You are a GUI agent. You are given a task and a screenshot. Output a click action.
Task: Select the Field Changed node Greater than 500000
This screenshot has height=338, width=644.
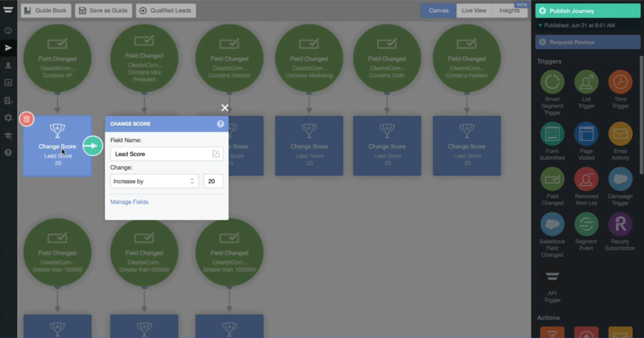tap(144, 252)
